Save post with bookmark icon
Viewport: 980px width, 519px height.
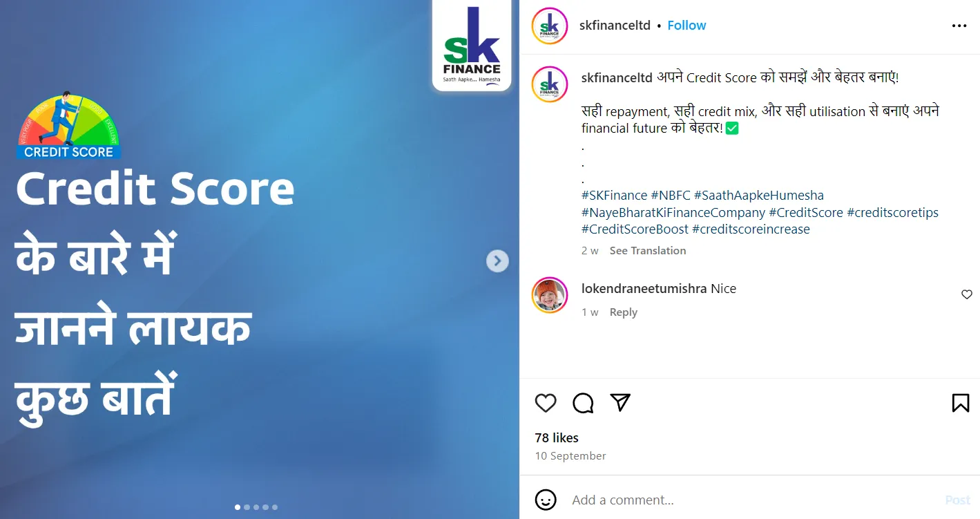click(960, 403)
